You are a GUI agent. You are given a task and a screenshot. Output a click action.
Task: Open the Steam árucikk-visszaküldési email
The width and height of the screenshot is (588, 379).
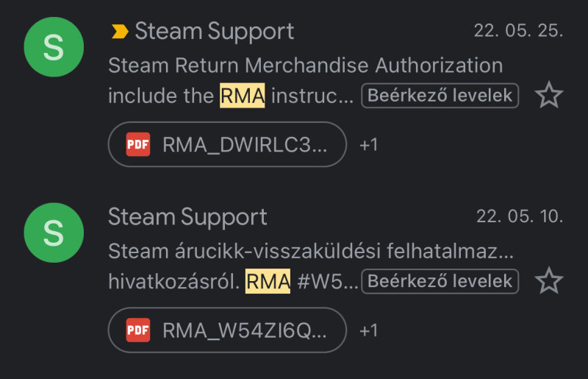click(x=310, y=250)
